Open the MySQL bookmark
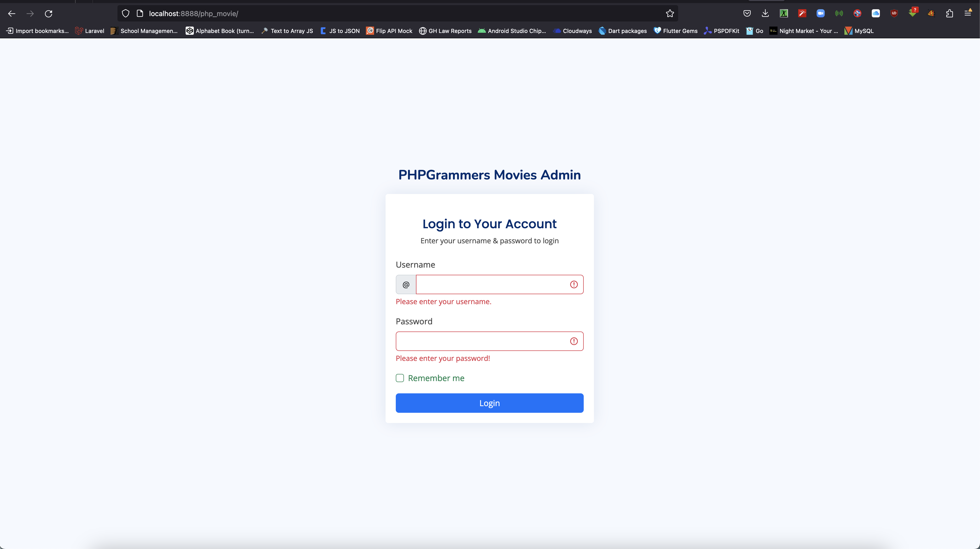This screenshot has width=980, height=549. pyautogui.click(x=859, y=31)
